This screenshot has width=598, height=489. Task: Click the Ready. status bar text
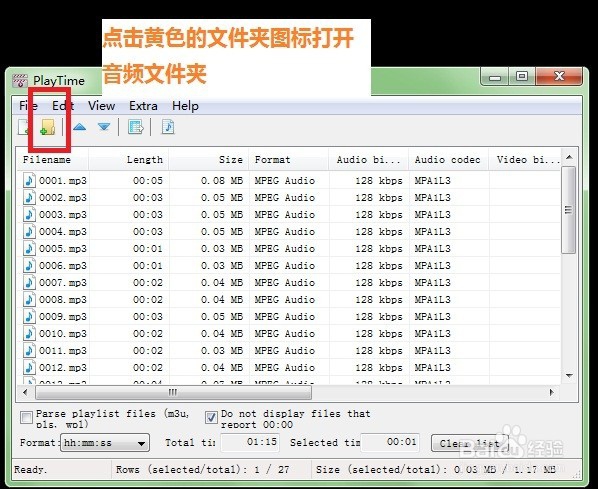coord(31,470)
